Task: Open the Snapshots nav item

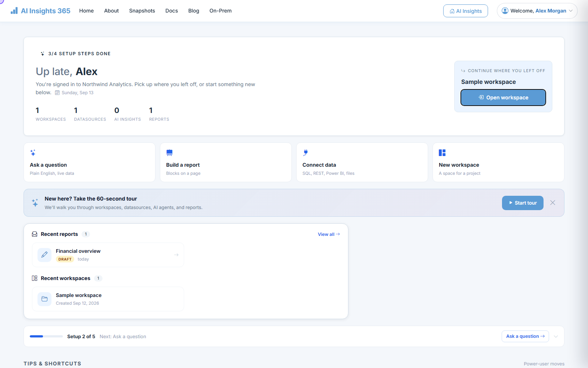Action: click(142, 11)
